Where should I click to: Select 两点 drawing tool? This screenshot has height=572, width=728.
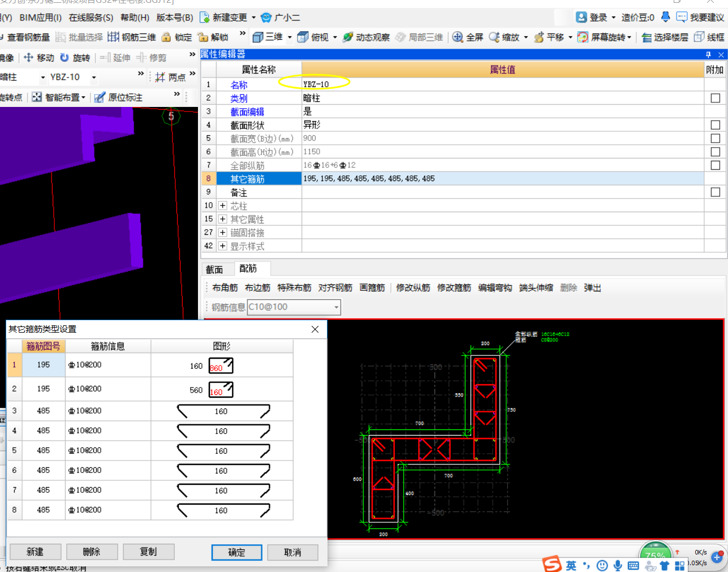170,78
